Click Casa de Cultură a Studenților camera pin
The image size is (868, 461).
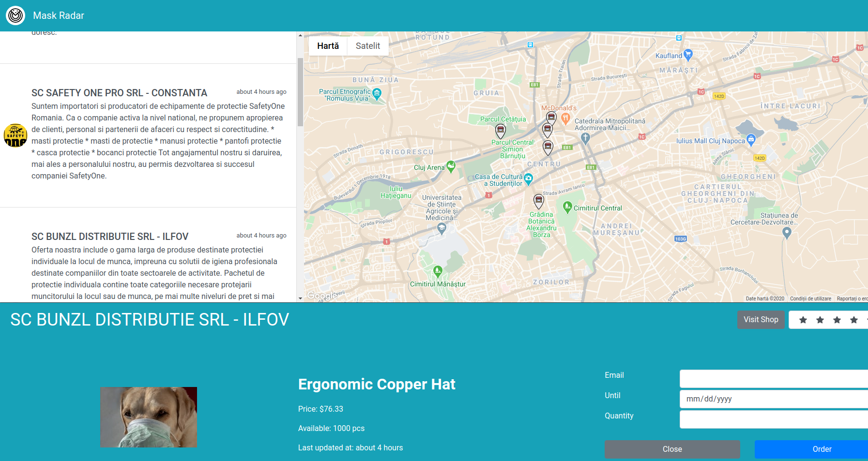click(x=528, y=179)
